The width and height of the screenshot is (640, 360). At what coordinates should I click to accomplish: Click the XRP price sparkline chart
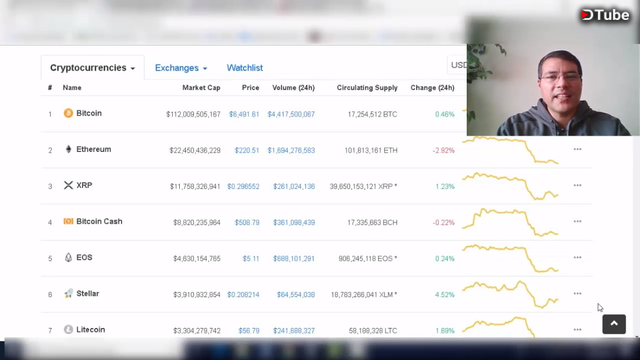click(510, 186)
